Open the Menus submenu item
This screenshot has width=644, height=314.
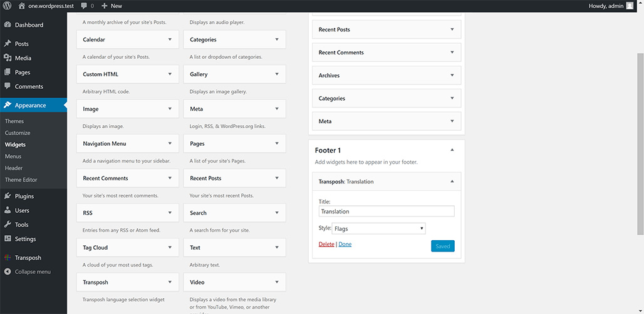pyautogui.click(x=13, y=156)
